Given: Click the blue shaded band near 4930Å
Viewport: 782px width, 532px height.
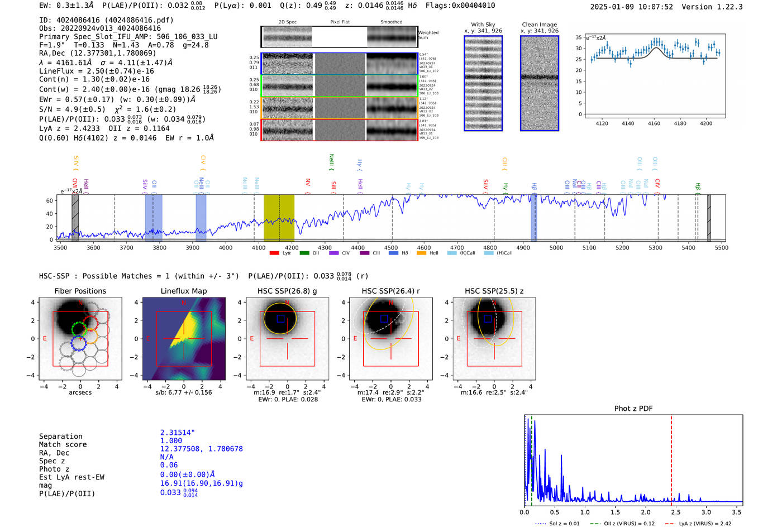Looking at the screenshot, I should click(534, 218).
